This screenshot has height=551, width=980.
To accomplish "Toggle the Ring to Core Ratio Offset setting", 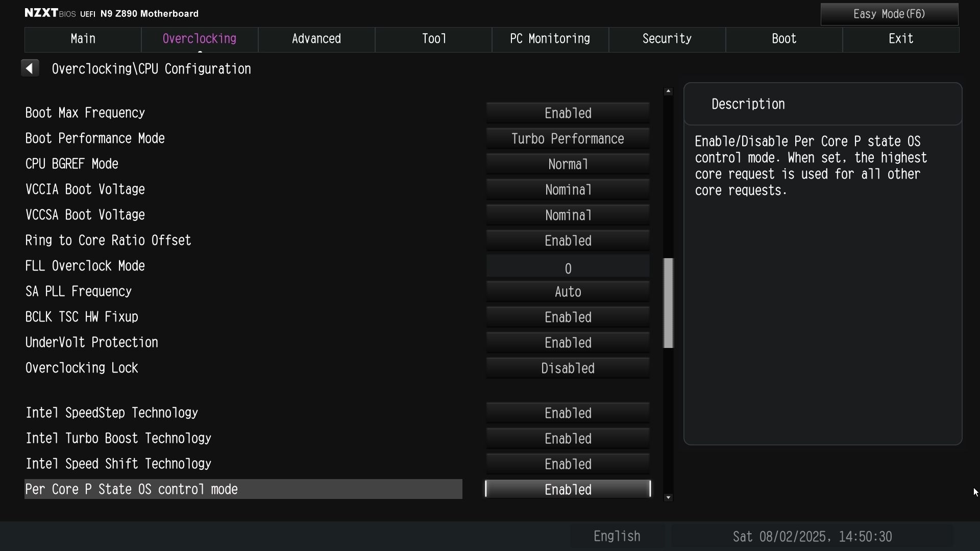I will click(x=568, y=241).
